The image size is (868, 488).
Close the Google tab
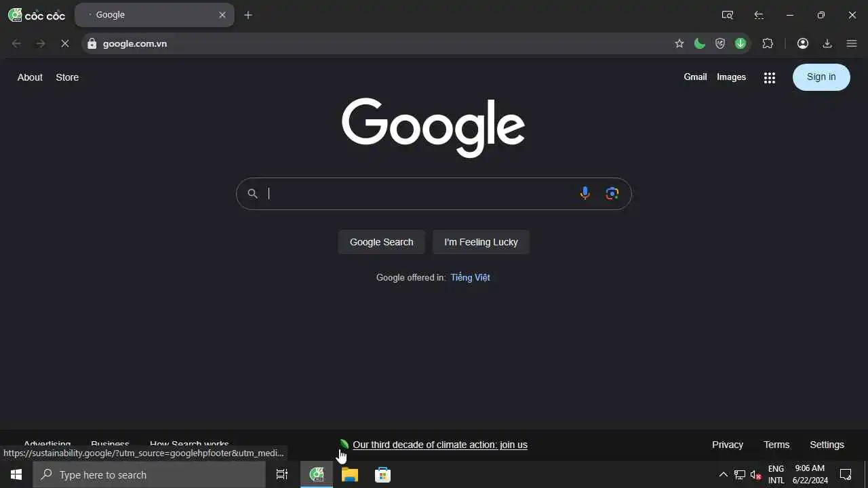click(222, 15)
